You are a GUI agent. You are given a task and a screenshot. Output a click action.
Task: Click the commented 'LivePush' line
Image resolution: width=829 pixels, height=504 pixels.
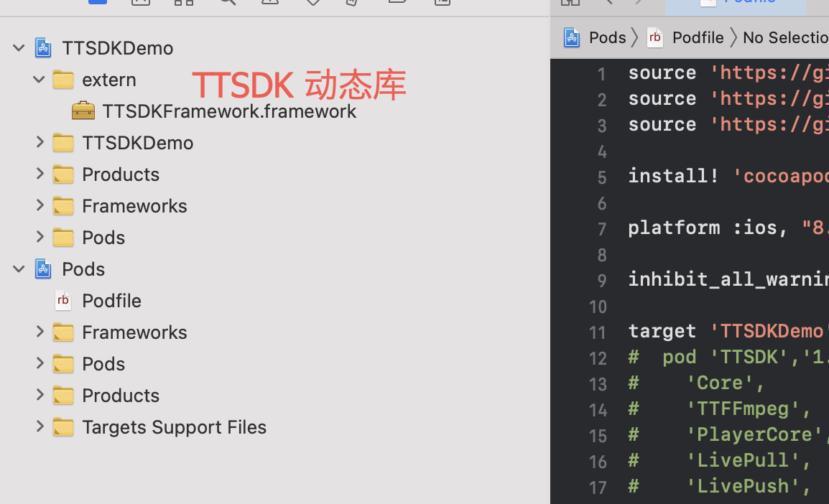pos(720,486)
